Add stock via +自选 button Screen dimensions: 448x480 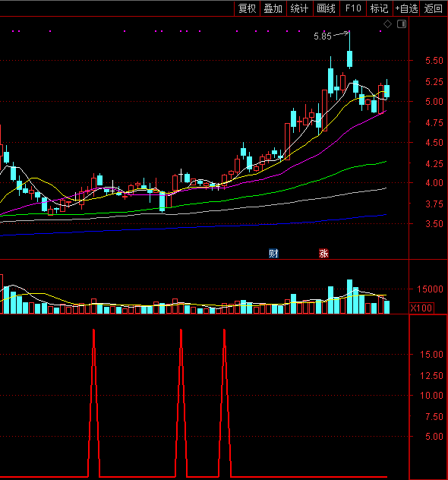406,8
